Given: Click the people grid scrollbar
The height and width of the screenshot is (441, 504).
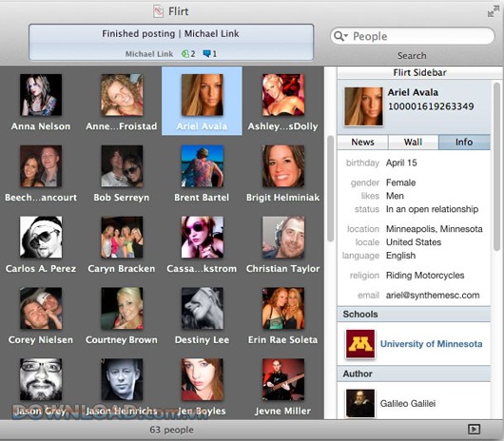Looking at the screenshot, I should click(x=330, y=189).
